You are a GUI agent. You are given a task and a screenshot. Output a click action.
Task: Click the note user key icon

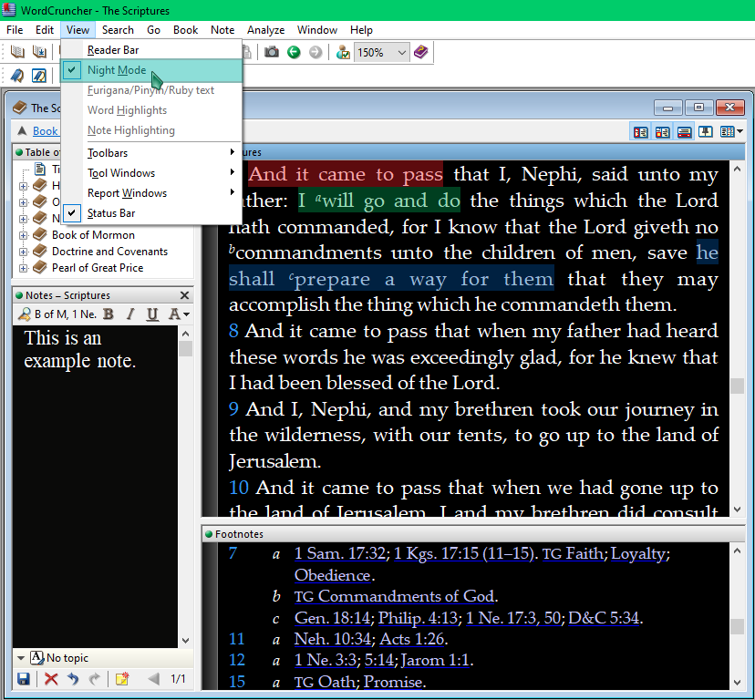(x=24, y=314)
